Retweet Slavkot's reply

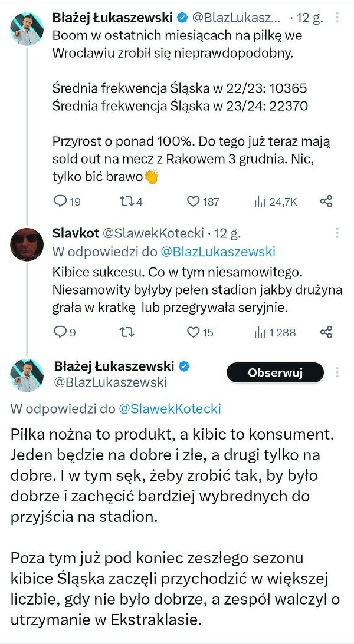coord(126,332)
